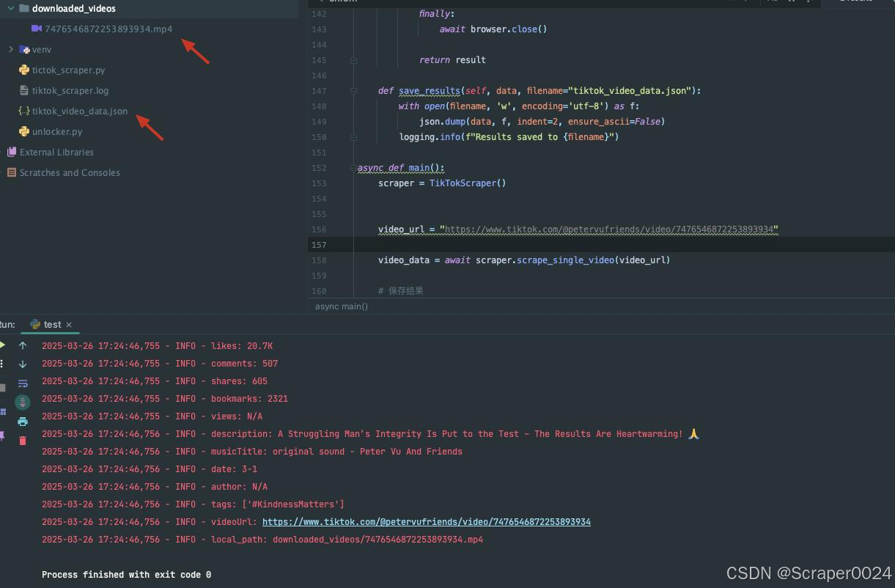The height and width of the screenshot is (588, 895).
Task: Select External Libraries node
Action: (56, 152)
